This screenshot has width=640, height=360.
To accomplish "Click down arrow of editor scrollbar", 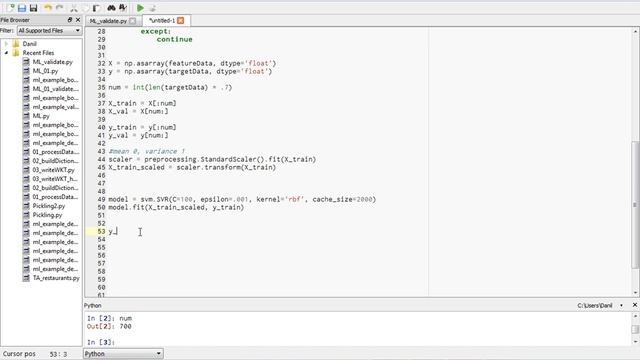I will coord(635,292).
